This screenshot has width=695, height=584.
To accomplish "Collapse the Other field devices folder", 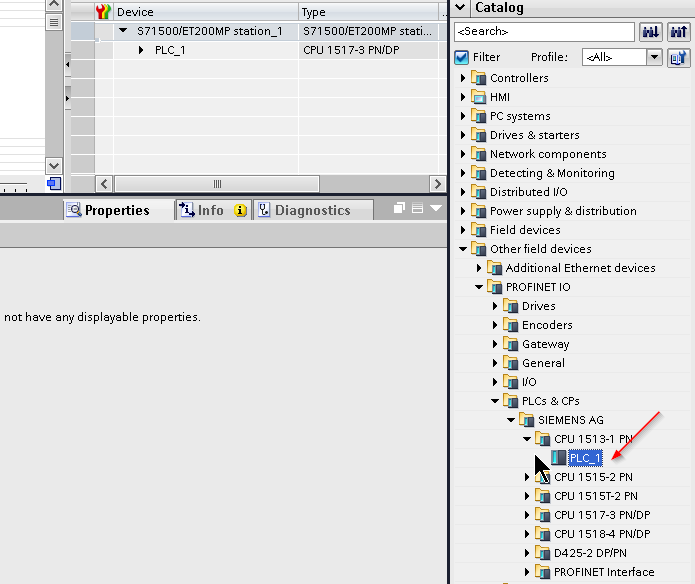I will point(463,249).
